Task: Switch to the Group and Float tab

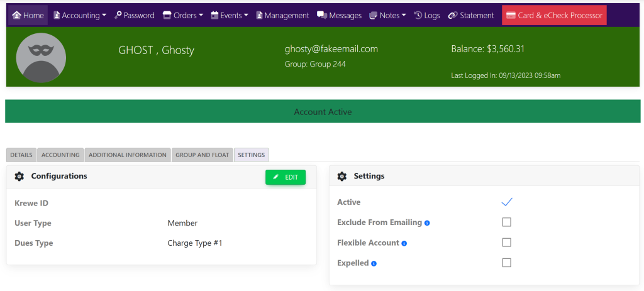Action: pyautogui.click(x=202, y=155)
